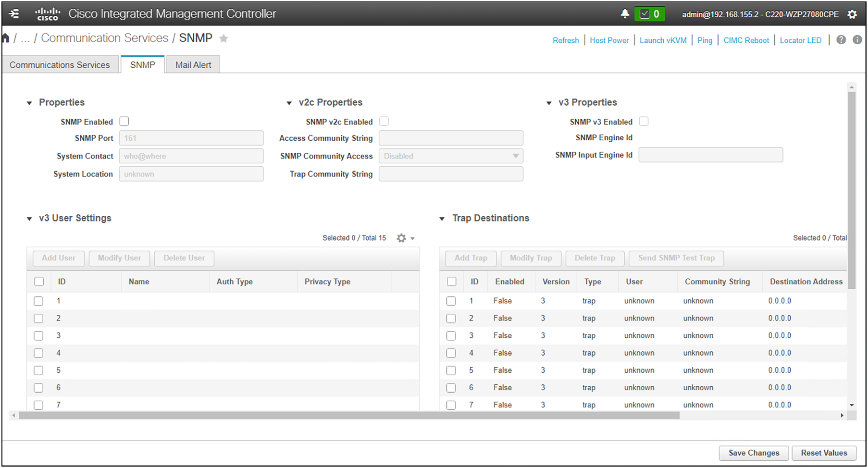Mark SNMP page as favorite star
Viewport: 868px width, 468px height.
tap(223, 38)
